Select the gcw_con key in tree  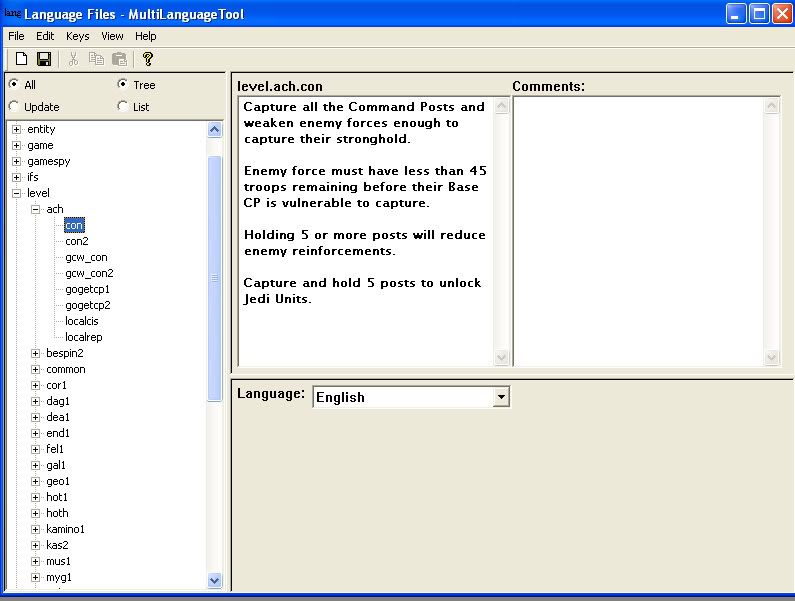click(x=86, y=257)
